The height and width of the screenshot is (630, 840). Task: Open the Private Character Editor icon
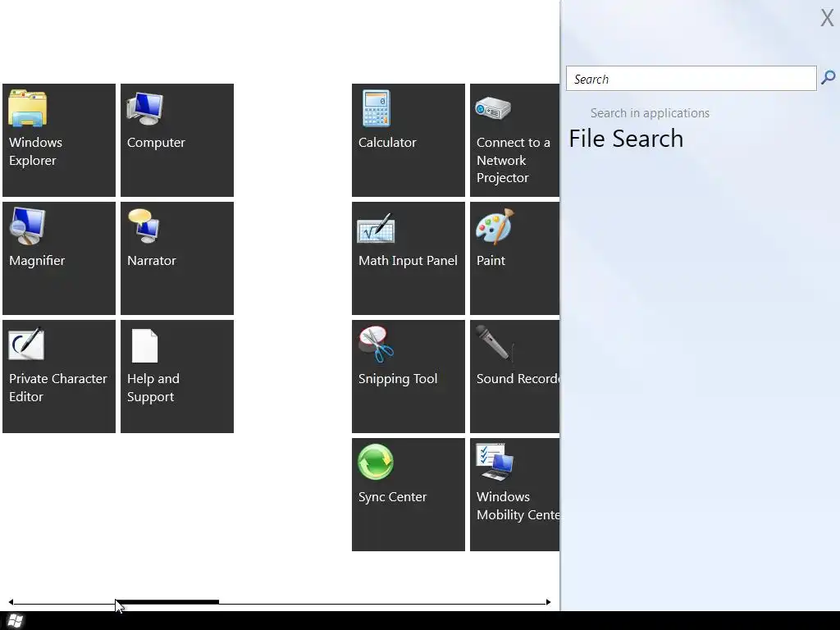[26, 344]
